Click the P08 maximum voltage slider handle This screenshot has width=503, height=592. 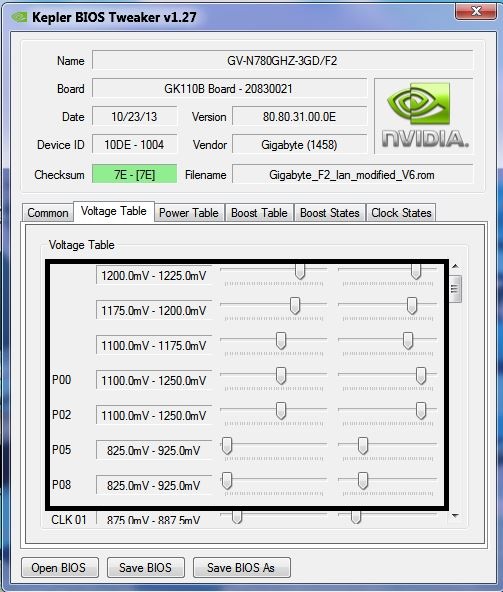tap(363, 481)
